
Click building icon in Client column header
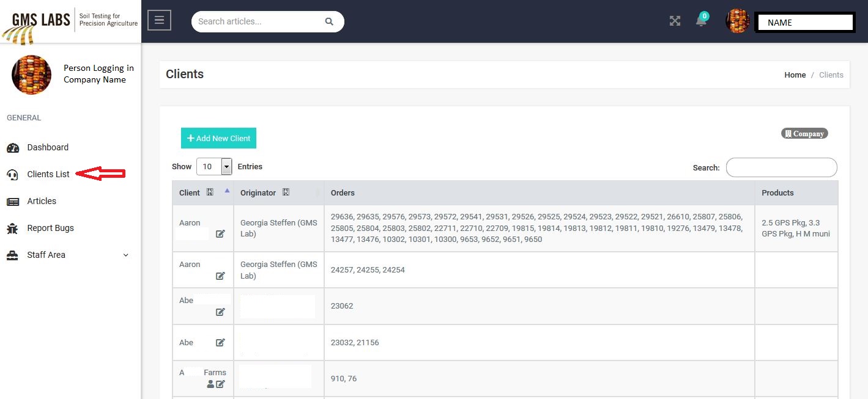pyautogui.click(x=210, y=192)
